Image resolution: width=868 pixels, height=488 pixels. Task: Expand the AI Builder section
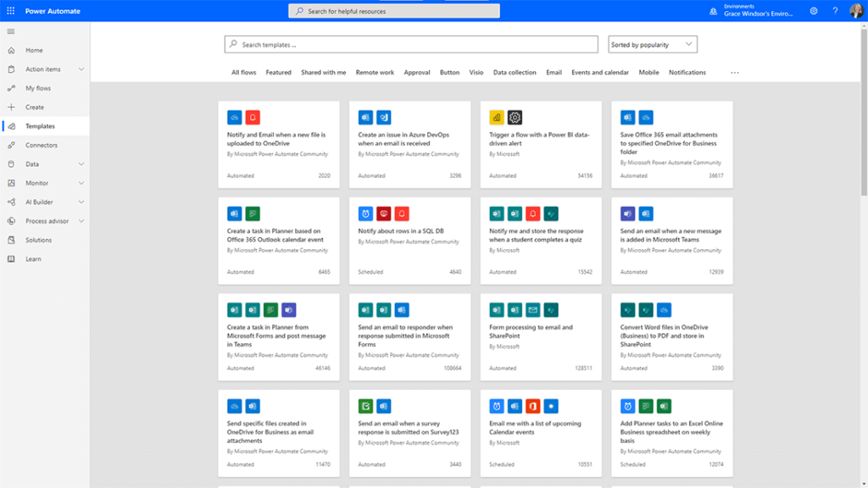81,202
